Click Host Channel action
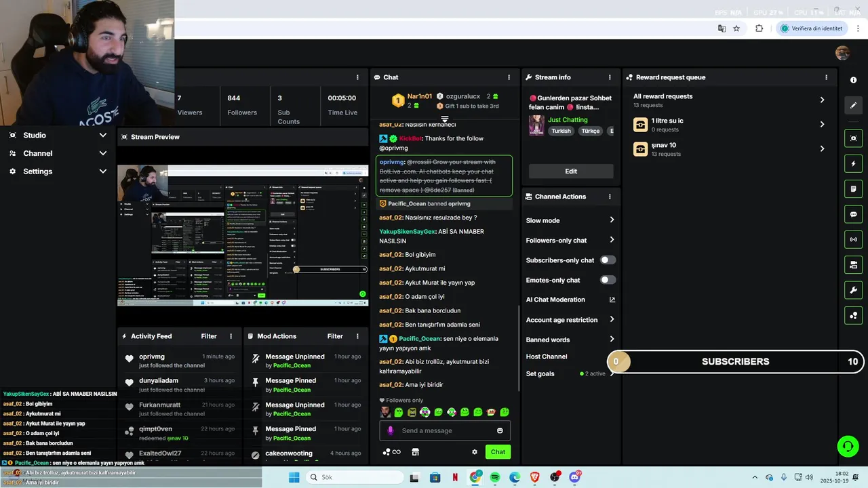Image resolution: width=868 pixels, height=488 pixels. click(547, 357)
